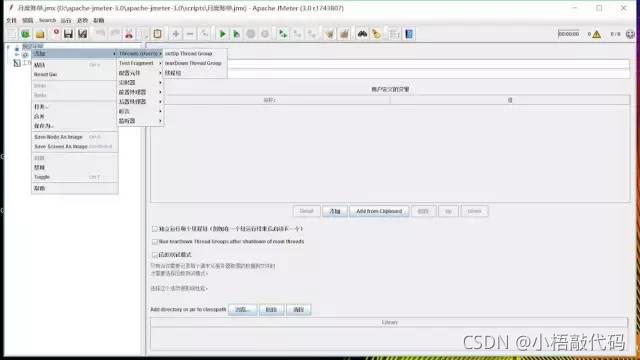Image resolution: width=640 pixels, height=360 pixels.
Task: Click the Collapse All minus icon
Action: [190, 34]
